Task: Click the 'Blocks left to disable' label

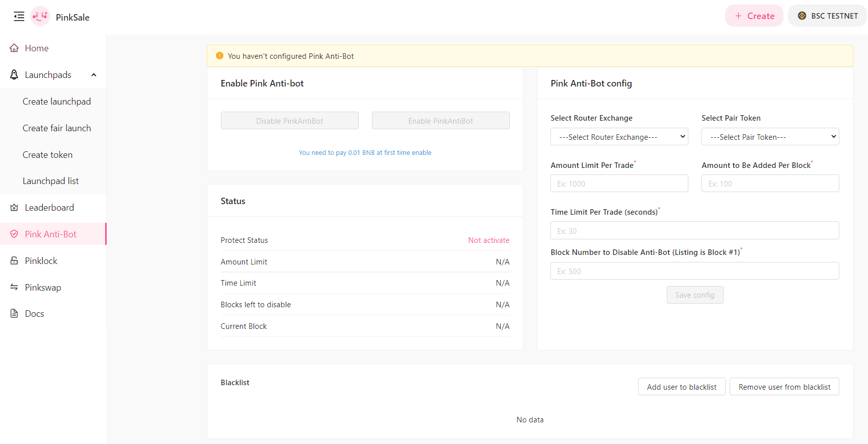Action: (x=256, y=305)
